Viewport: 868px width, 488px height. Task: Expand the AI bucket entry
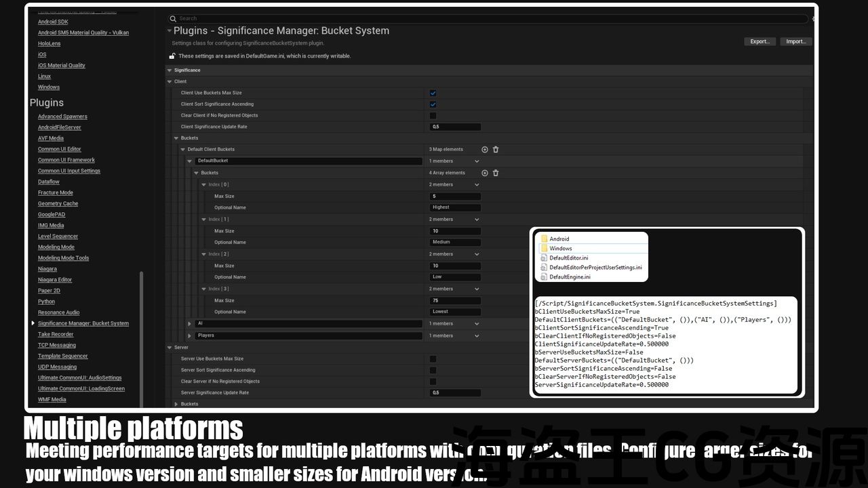pyautogui.click(x=189, y=324)
